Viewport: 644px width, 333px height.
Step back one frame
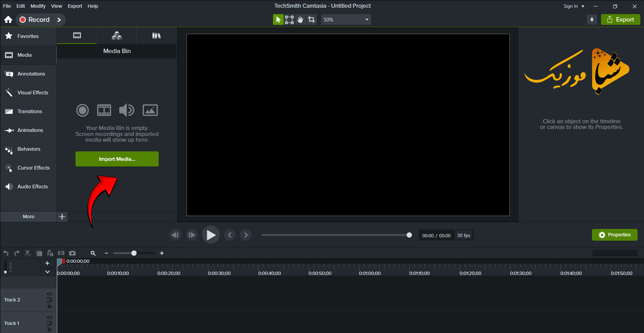(x=175, y=235)
